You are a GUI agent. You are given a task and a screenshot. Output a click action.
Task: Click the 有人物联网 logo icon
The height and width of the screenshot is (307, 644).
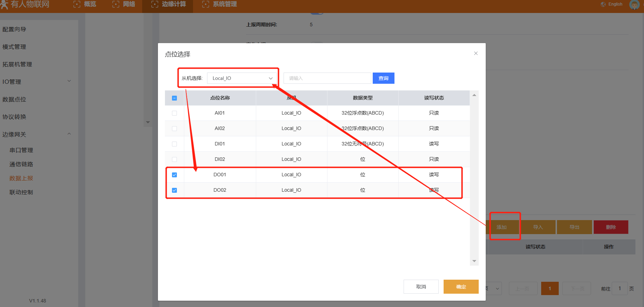[x=4, y=4]
